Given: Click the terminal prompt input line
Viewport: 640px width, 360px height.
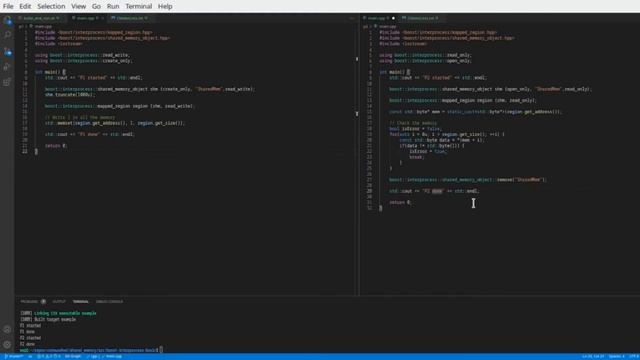Looking at the screenshot, I should pyautogui.click(x=91, y=350).
